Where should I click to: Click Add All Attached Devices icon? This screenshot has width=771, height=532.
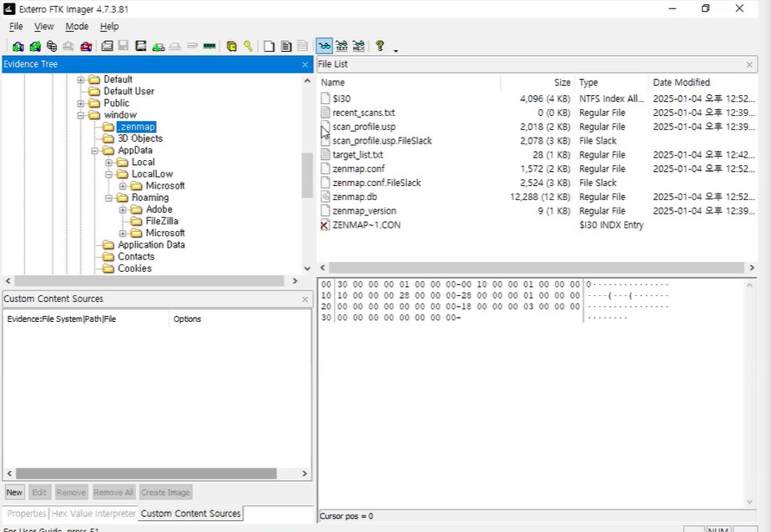coord(35,46)
